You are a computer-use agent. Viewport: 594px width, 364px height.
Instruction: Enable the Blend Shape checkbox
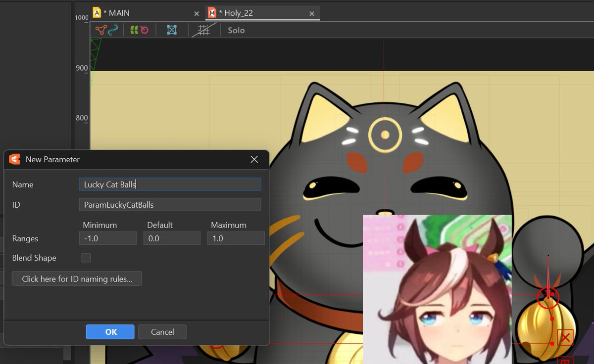(x=86, y=258)
